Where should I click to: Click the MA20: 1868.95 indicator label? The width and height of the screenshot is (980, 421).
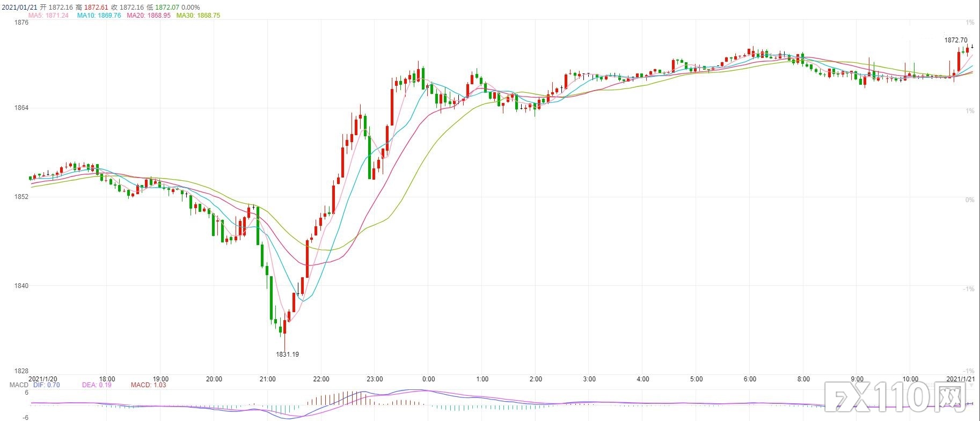tap(149, 16)
